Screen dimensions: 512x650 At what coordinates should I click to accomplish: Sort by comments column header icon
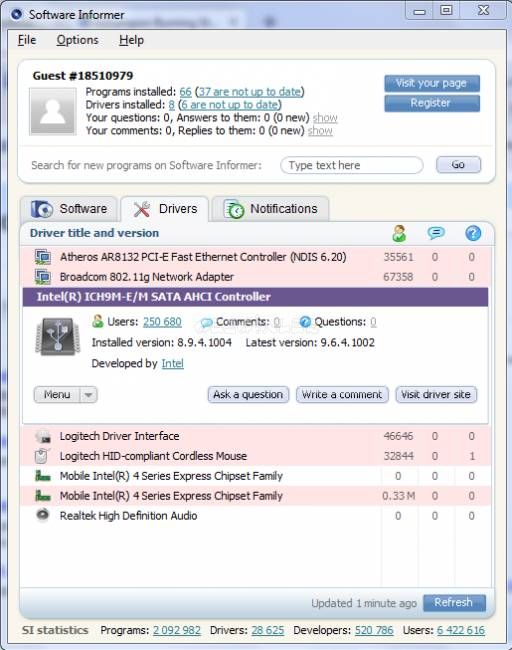tap(436, 233)
